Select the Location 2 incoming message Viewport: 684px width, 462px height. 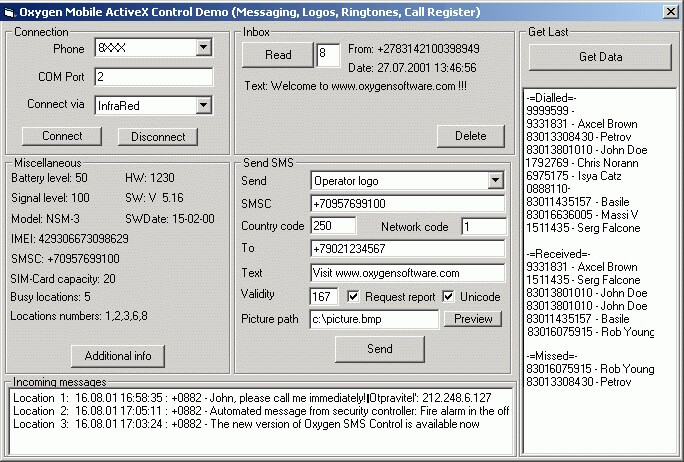tap(260, 410)
